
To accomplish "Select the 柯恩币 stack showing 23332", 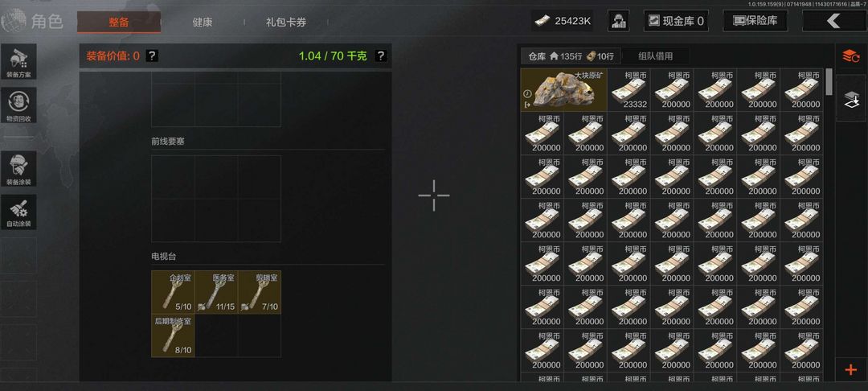I will click(x=628, y=90).
